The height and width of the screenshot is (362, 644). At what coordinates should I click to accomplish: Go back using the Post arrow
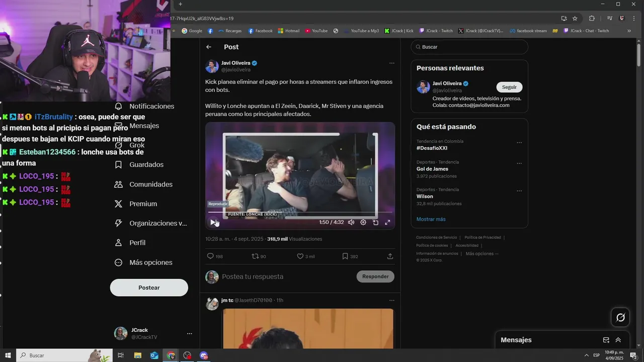pyautogui.click(x=209, y=47)
